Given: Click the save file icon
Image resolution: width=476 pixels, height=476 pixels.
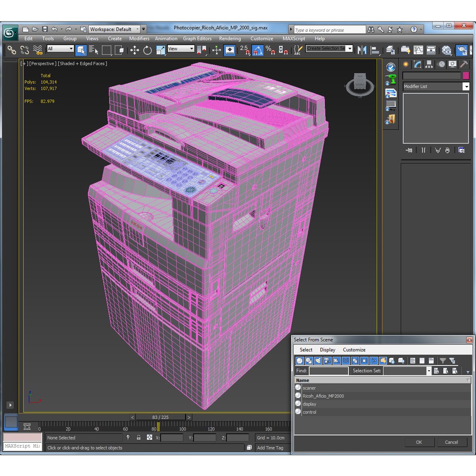Looking at the screenshot, I should point(45,29).
